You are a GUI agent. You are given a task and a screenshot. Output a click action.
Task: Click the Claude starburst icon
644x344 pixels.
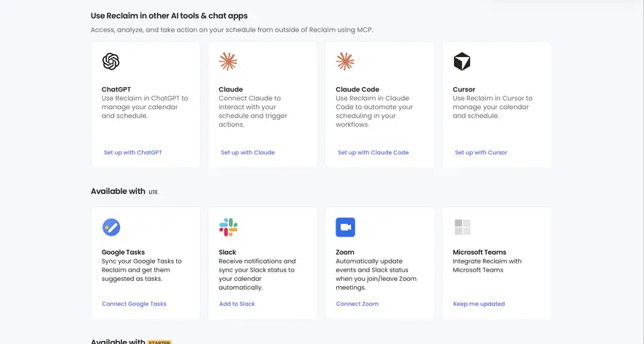click(228, 61)
